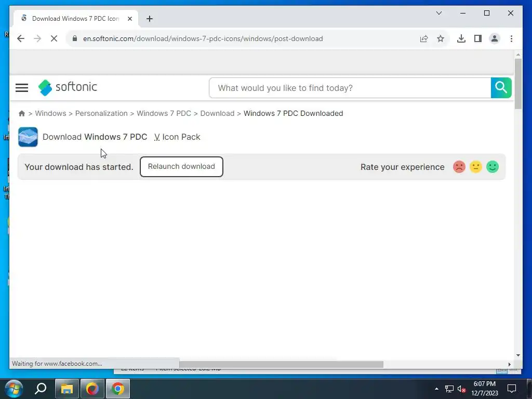This screenshot has width=532, height=399.
Task: Go to Softonic home breadcrumb icon
Action: point(22,113)
